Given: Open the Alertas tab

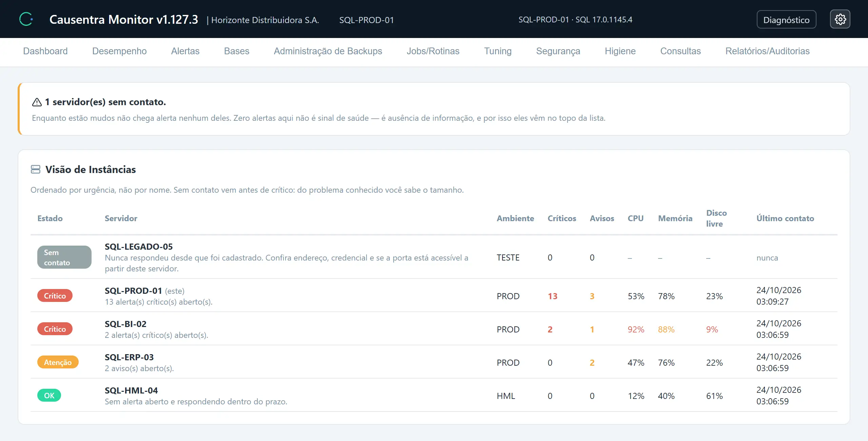Looking at the screenshot, I should click(x=185, y=51).
